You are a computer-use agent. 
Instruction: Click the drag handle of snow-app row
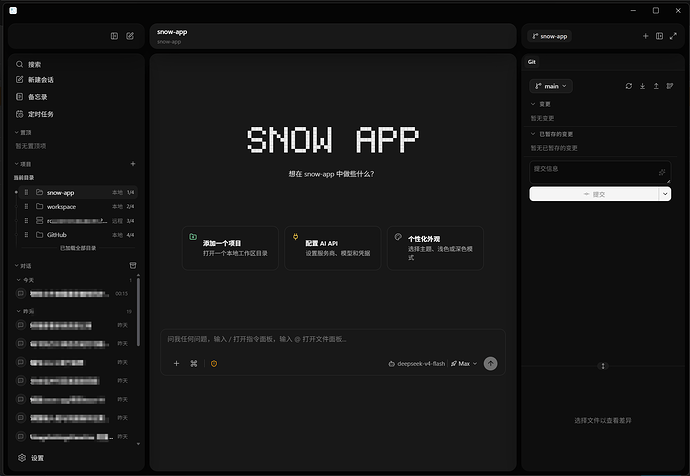(x=26, y=192)
